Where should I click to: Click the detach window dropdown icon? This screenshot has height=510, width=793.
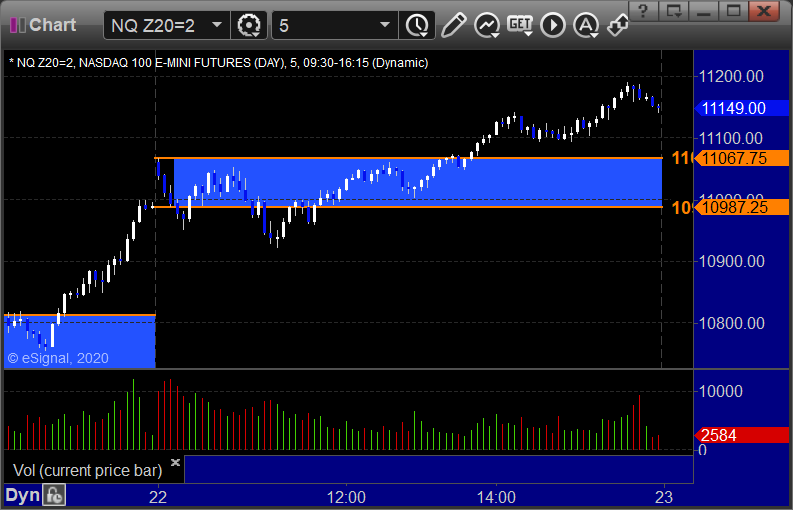coord(673,10)
